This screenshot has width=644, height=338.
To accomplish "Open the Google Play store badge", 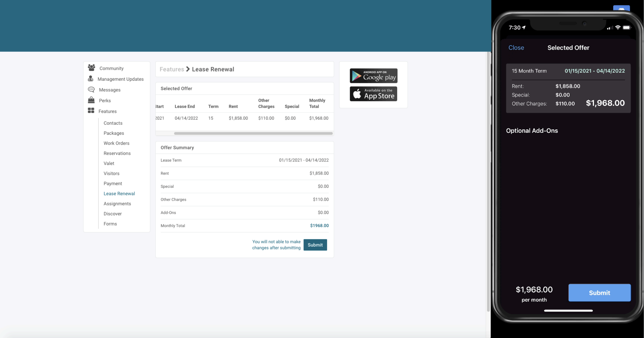I will tap(373, 76).
